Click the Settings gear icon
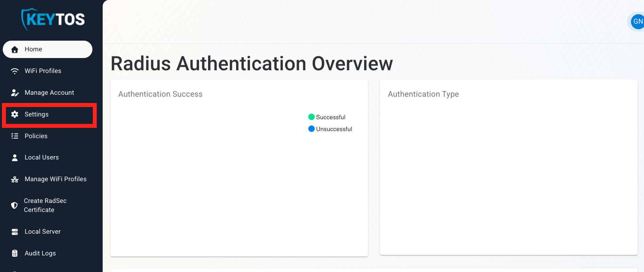Image resolution: width=644 pixels, height=272 pixels. (x=15, y=114)
